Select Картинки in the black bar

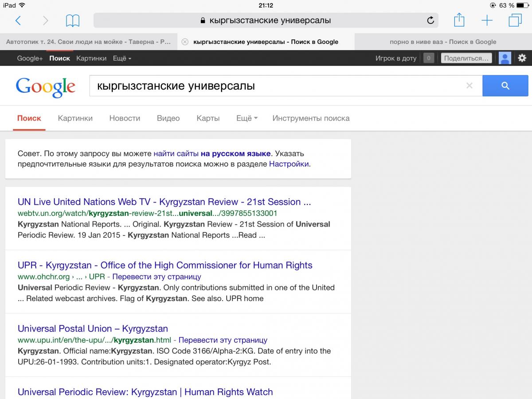(91, 58)
